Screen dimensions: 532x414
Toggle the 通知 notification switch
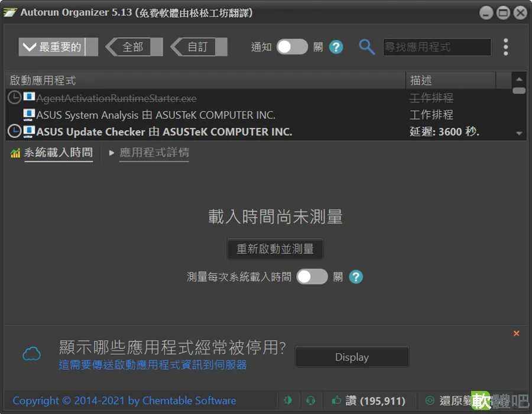click(292, 47)
